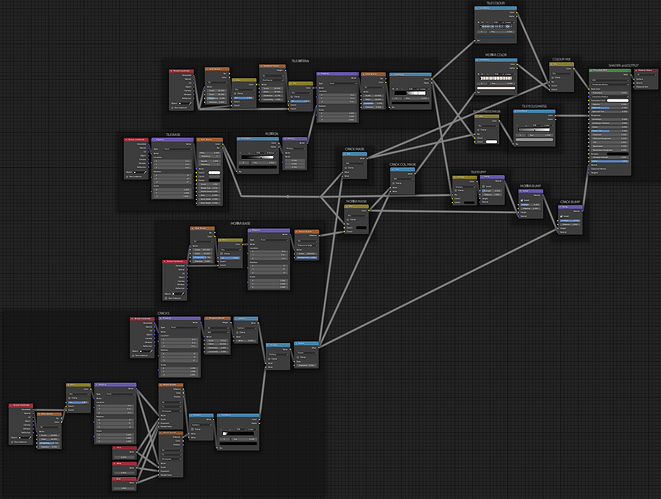Viewport: 661px width, 499px height.
Task: Remove a color stop in TILE COLOUR ramp
Action: [483, 22]
